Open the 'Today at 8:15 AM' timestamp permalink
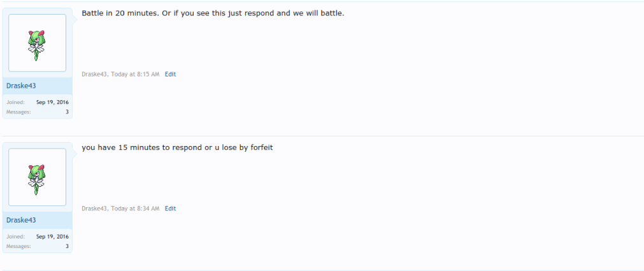 [x=134, y=75]
